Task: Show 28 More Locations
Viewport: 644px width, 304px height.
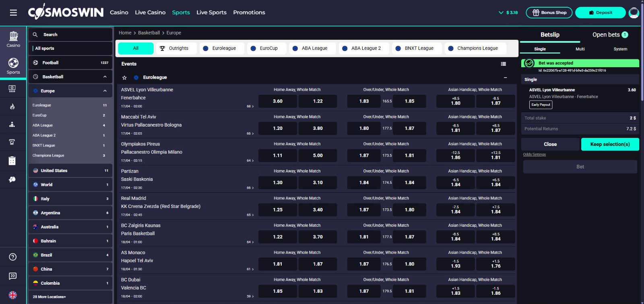Action: (x=70, y=297)
